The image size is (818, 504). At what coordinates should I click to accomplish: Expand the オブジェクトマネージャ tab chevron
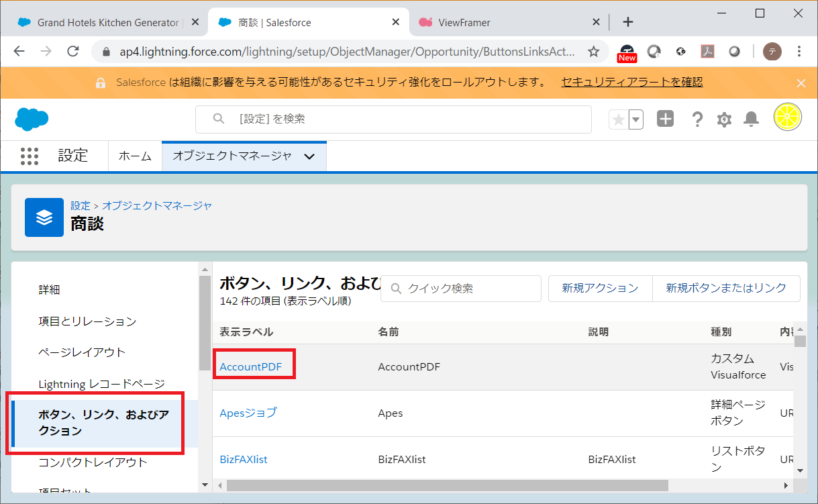[309, 156]
